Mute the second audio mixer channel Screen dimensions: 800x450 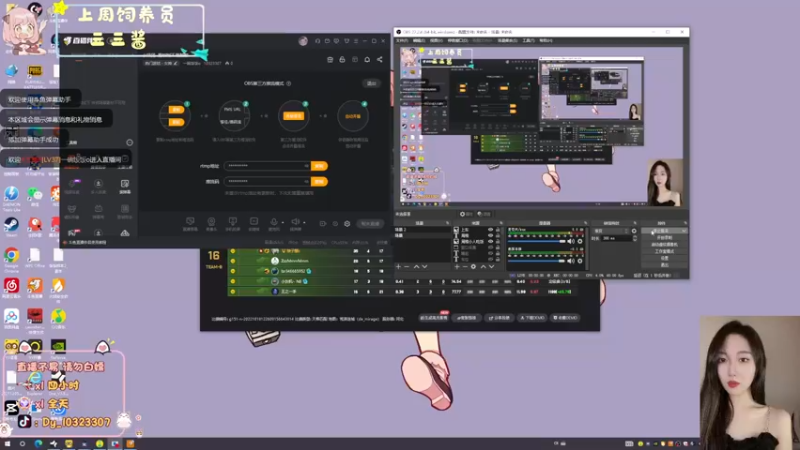570,261
